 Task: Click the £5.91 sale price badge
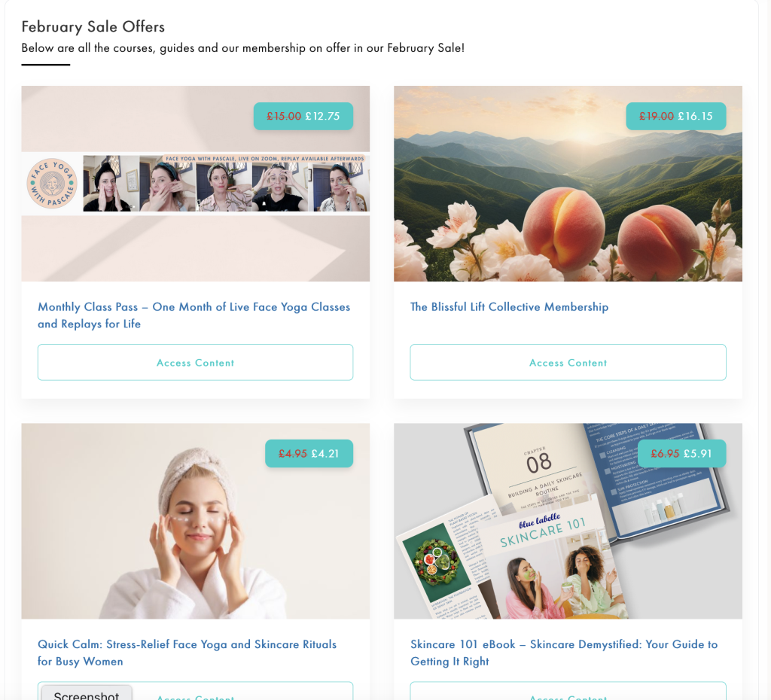point(681,453)
